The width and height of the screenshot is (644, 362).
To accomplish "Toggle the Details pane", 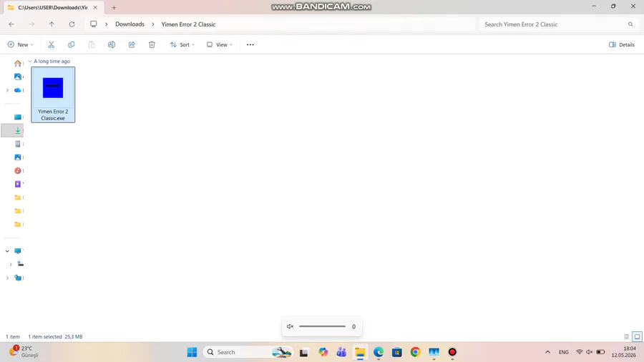I will (621, 44).
